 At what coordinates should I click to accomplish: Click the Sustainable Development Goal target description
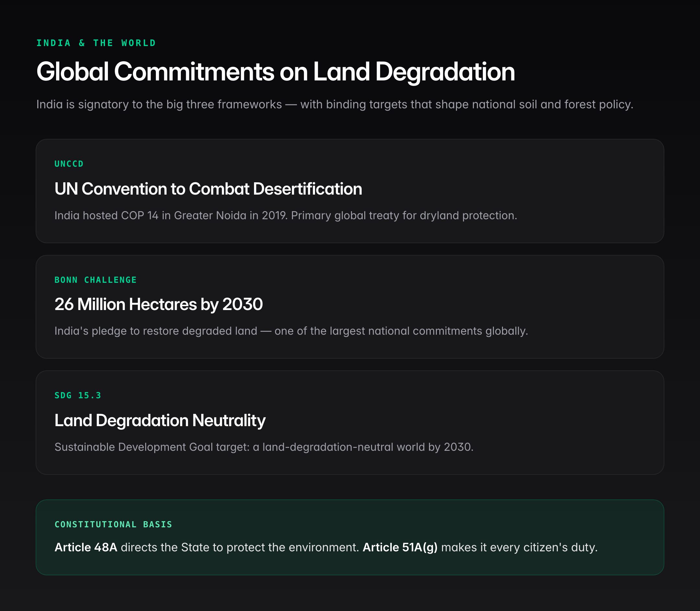coord(264,447)
